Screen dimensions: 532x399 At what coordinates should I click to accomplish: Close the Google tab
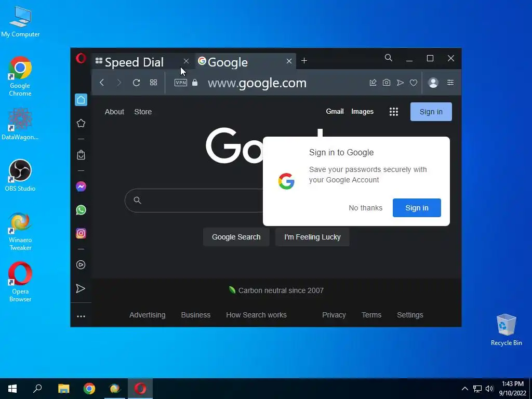pyautogui.click(x=289, y=61)
